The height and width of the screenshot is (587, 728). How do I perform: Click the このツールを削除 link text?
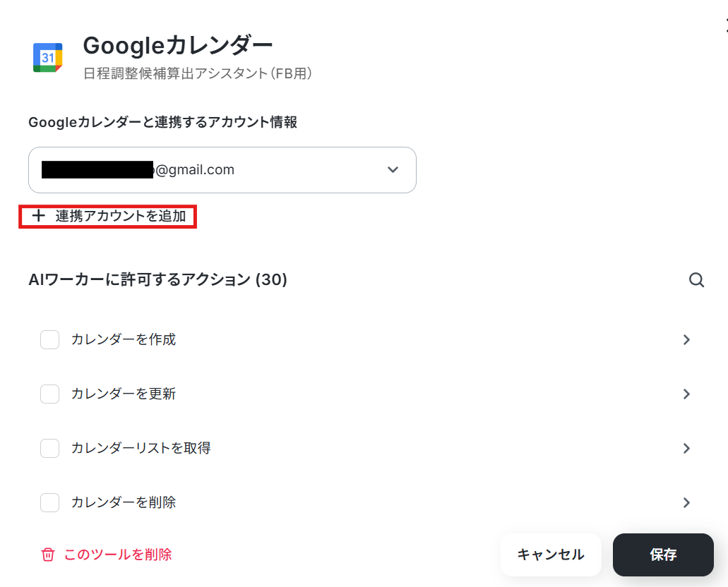coord(118,555)
